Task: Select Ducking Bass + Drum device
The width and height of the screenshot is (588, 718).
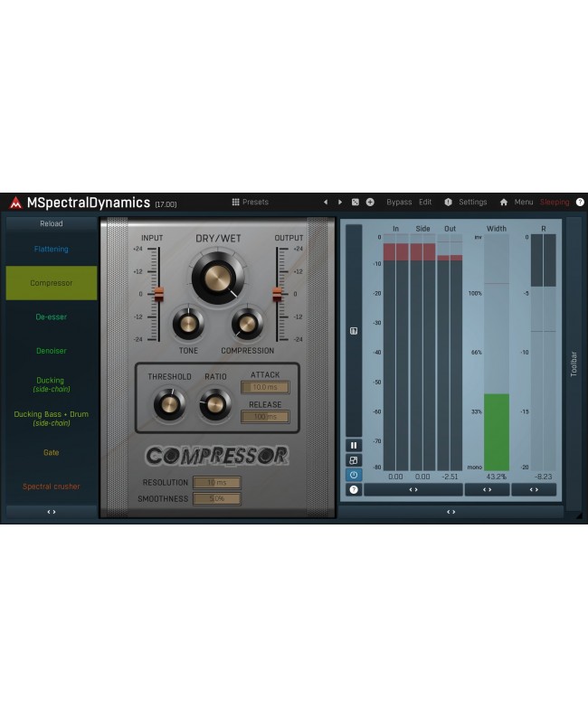Action: click(52, 419)
